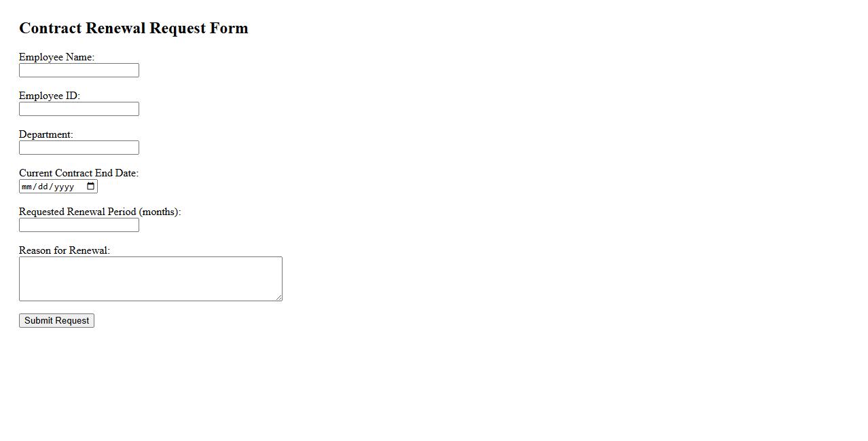Click the Employee Name text field
868x441 pixels.
click(79, 71)
